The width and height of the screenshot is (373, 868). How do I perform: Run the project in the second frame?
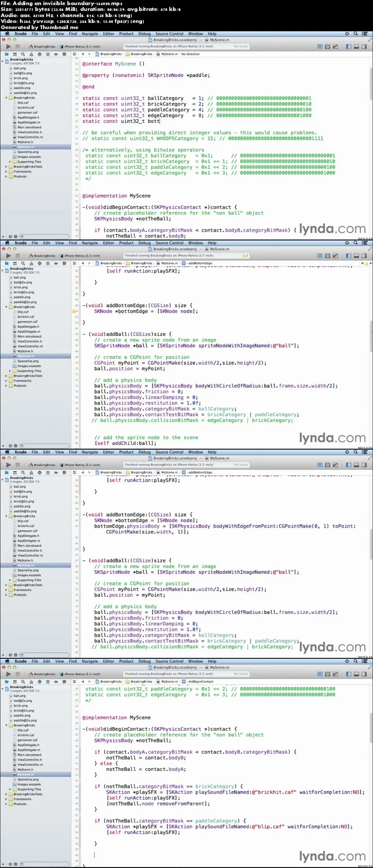click(x=8, y=256)
